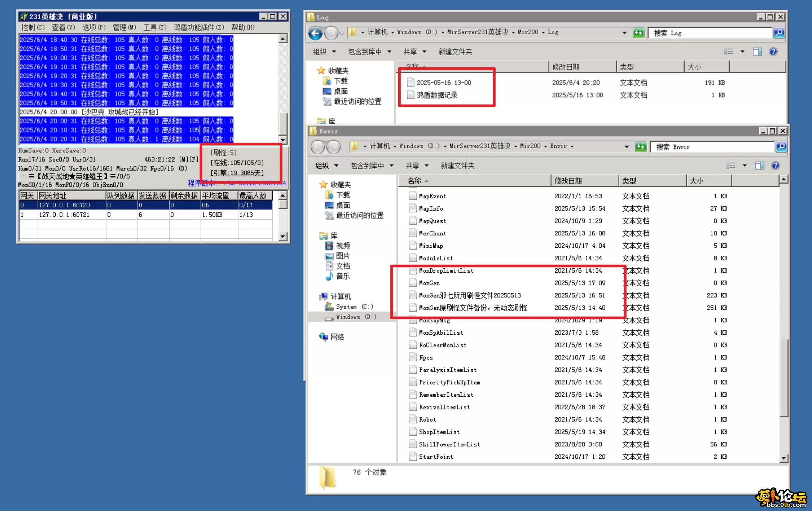Sort by 大小 column in Envir
The width and height of the screenshot is (812, 511).
tap(709, 181)
